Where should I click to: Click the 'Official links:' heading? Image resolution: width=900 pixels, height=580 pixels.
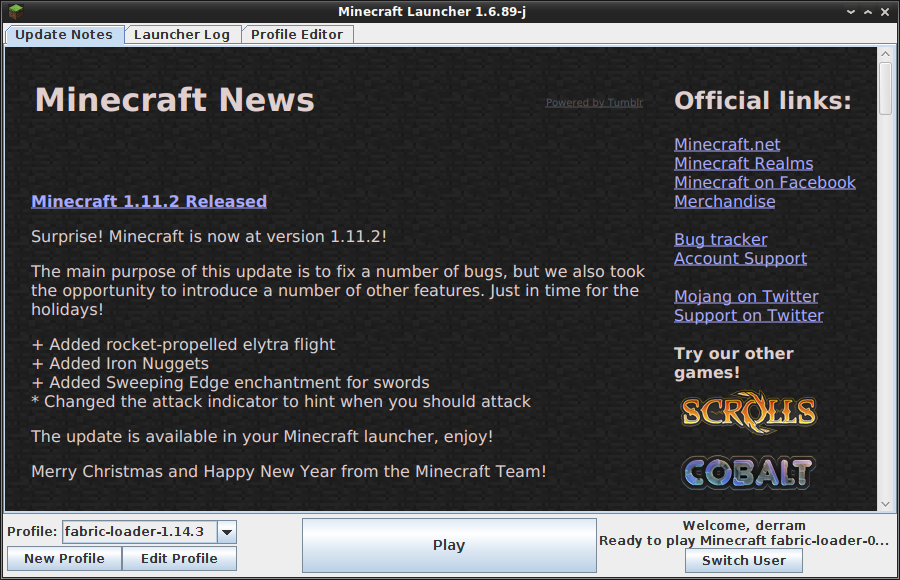(763, 100)
